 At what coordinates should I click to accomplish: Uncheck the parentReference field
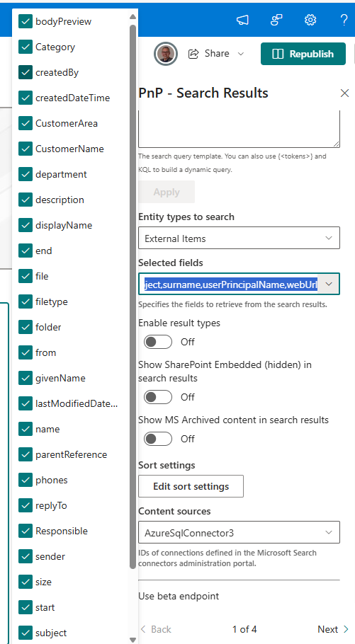[26, 454]
